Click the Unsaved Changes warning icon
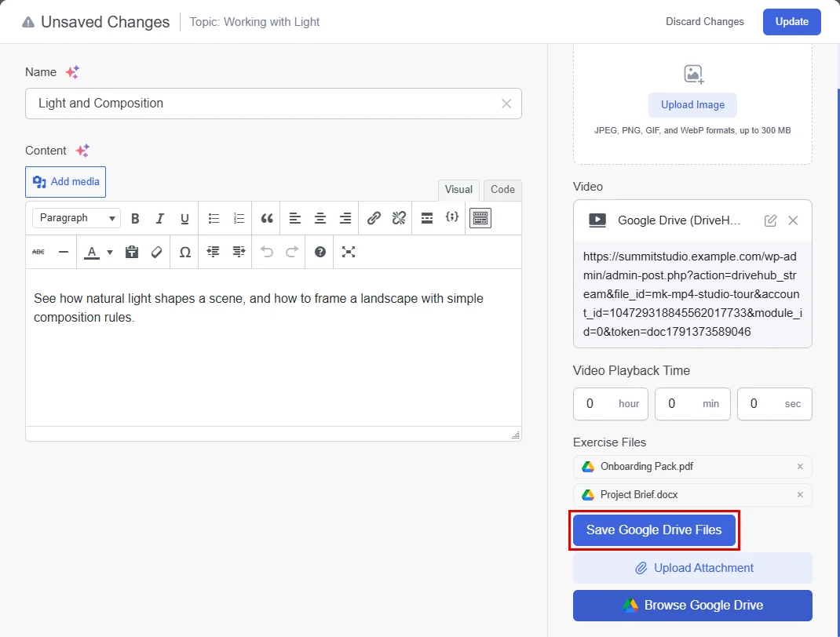Screen dimensions: 840x637 click(x=27, y=23)
